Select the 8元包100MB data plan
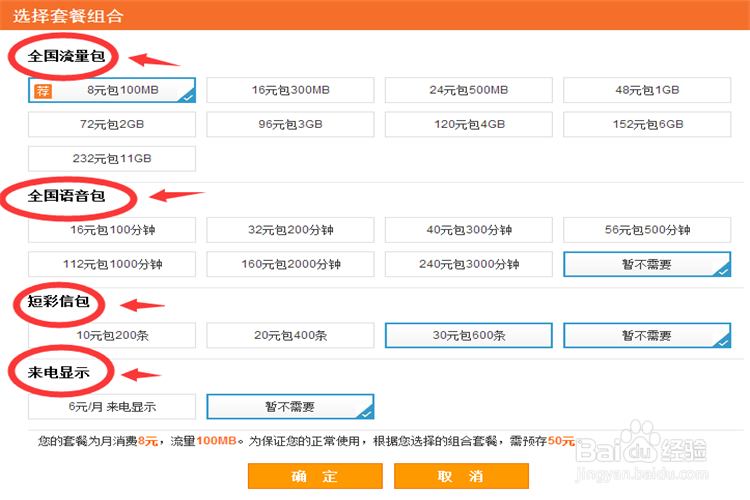750x500 pixels. pos(112,90)
